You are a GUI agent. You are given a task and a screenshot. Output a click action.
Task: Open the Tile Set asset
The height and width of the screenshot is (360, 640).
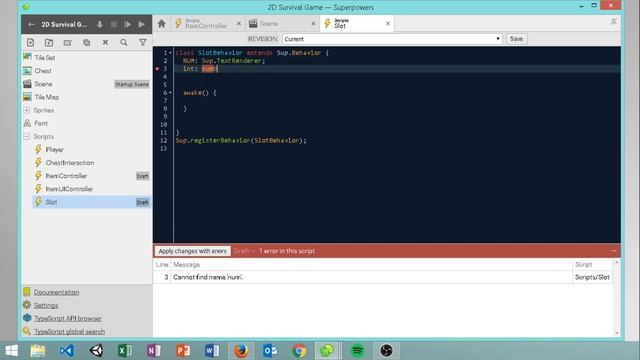(45, 58)
